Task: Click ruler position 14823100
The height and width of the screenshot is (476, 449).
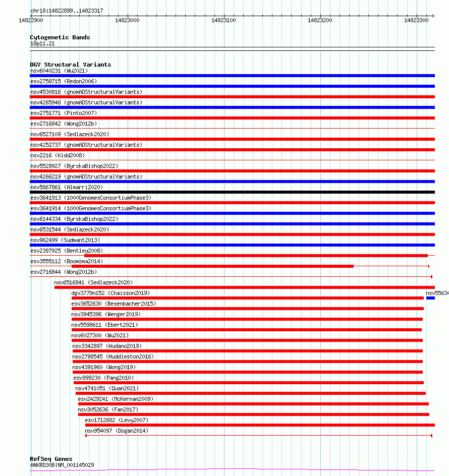Action: [x=223, y=20]
